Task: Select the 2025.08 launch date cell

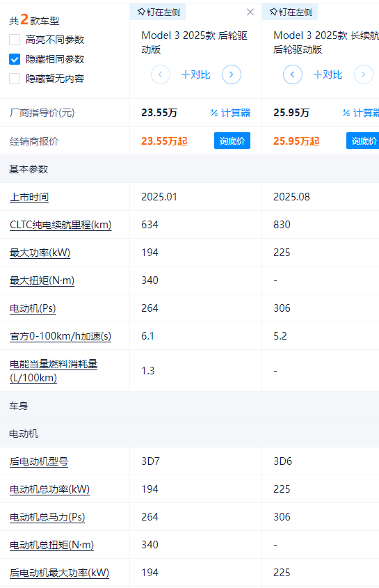Action: point(291,197)
